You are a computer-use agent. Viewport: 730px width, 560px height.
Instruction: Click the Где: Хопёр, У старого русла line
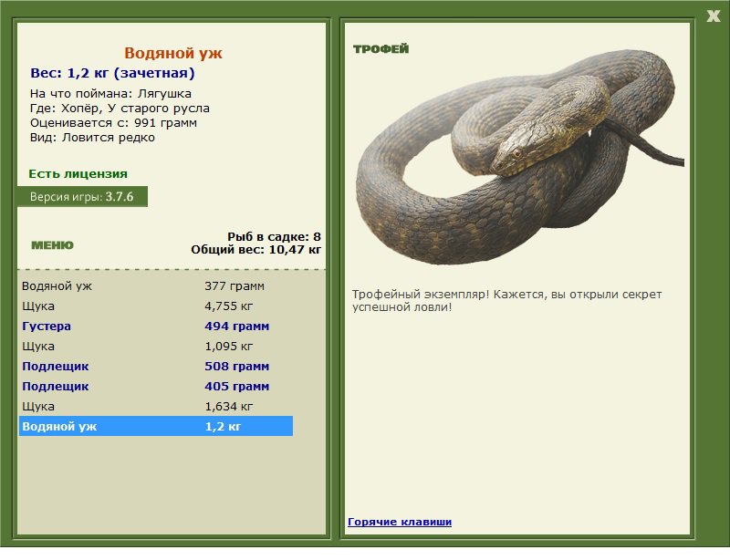[x=120, y=109]
